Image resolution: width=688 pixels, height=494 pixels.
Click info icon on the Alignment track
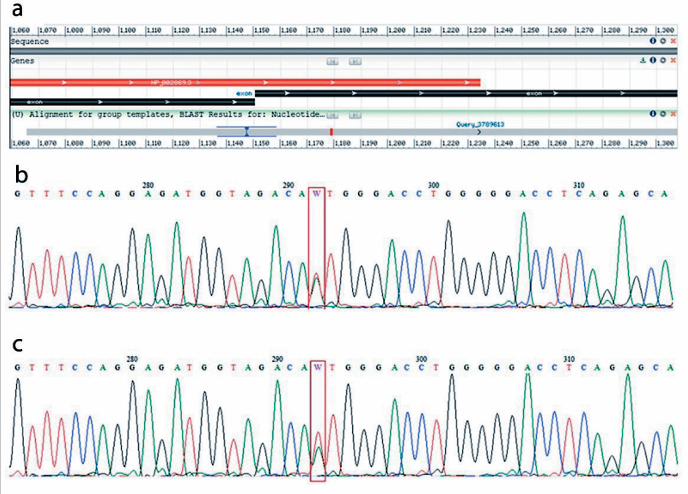click(652, 114)
